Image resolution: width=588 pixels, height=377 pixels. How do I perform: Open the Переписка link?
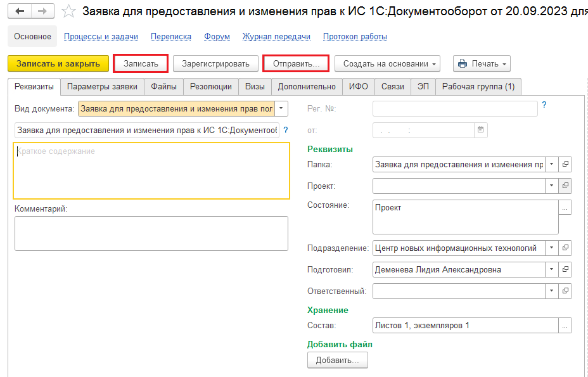(171, 36)
